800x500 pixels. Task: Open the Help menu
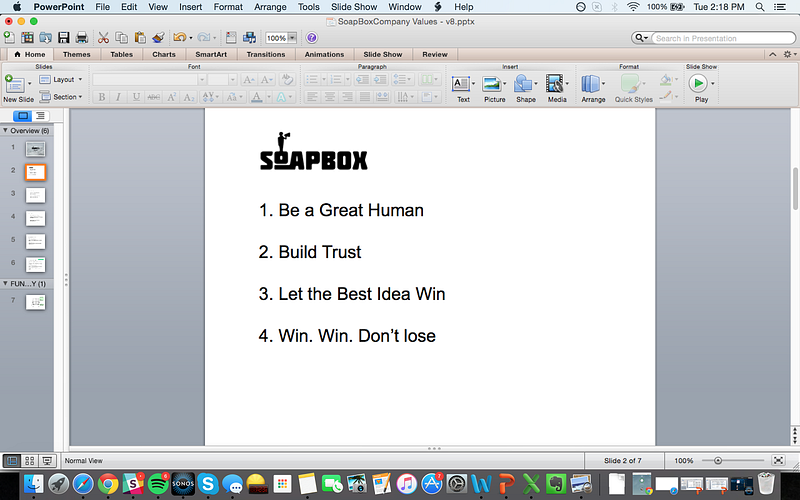pyautogui.click(x=464, y=7)
